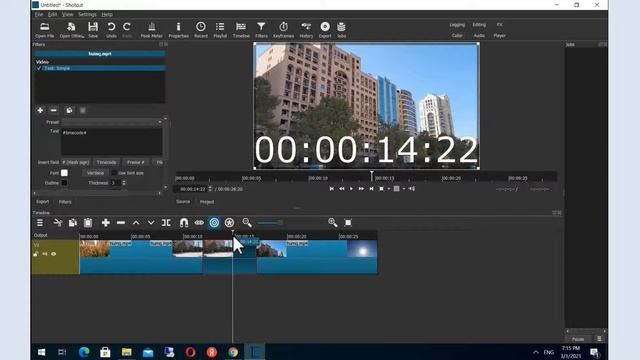The width and height of the screenshot is (640, 360).
Task: Open the Help menu
Action: (x=107, y=14)
